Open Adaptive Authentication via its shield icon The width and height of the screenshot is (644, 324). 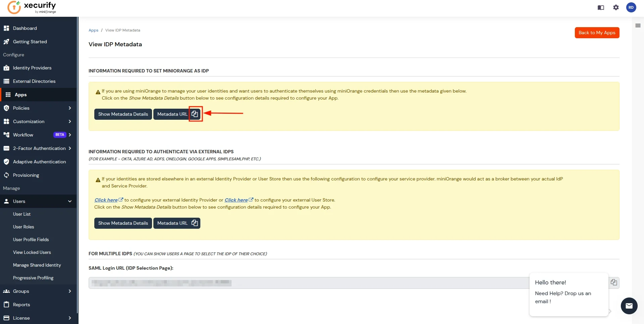[6, 162]
